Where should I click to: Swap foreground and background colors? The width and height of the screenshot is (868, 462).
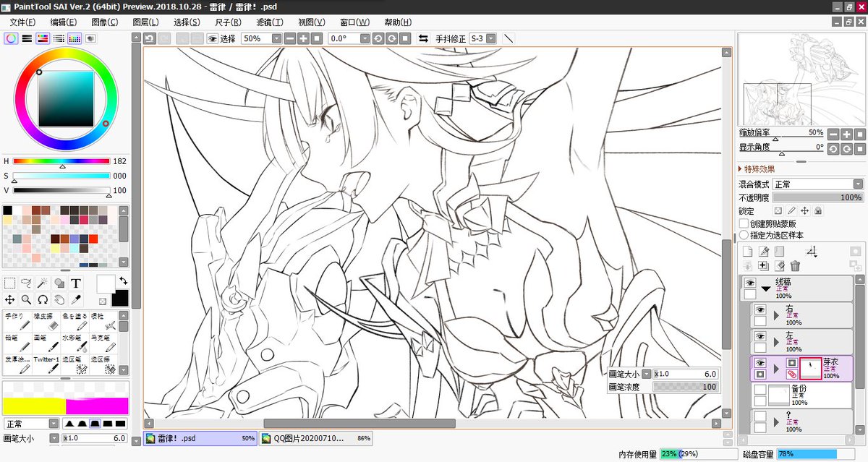(123, 280)
